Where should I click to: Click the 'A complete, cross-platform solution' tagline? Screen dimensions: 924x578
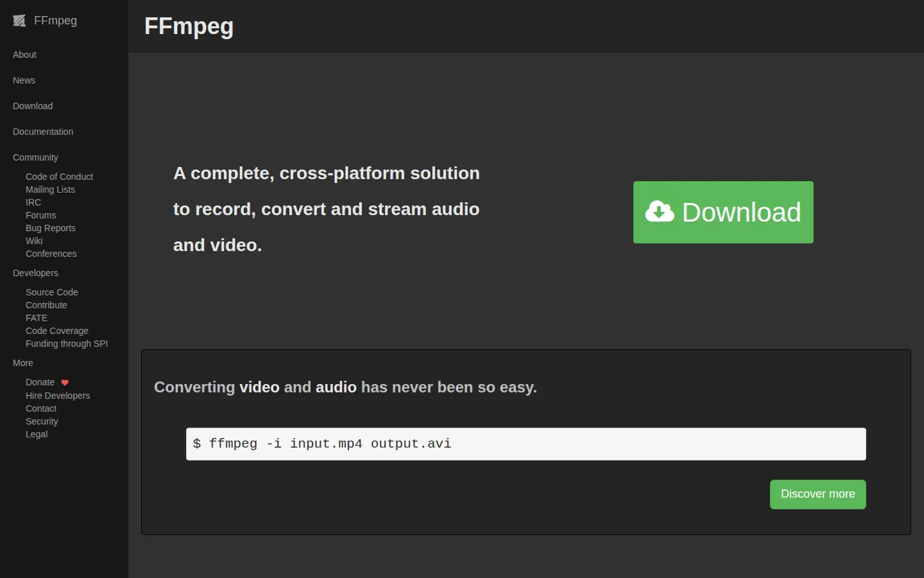click(x=327, y=209)
